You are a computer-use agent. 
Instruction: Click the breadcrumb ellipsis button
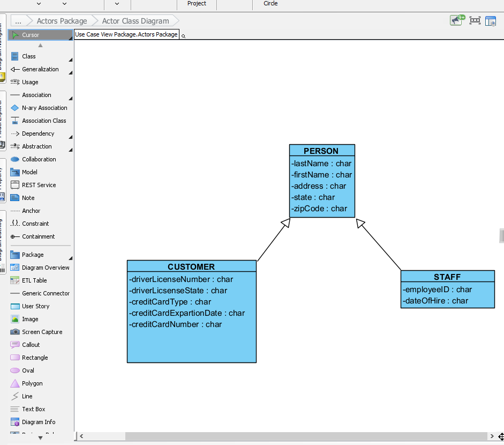[x=18, y=21]
